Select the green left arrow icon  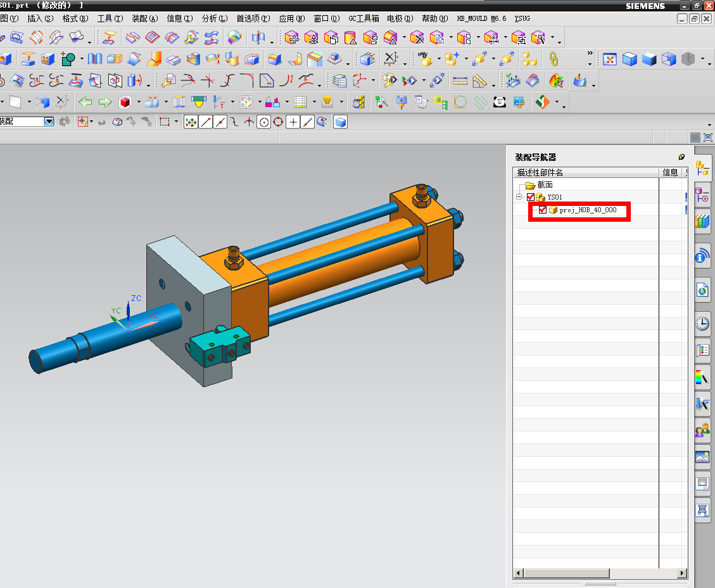tap(85, 101)
